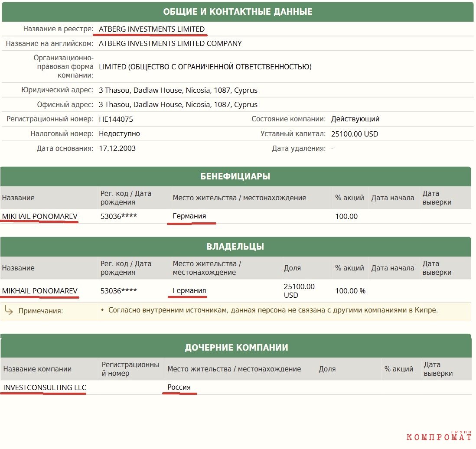This screenshot has height=449, width=476.
Task: Select authorized capital 25100.00 USD
Action: [355, 134]
